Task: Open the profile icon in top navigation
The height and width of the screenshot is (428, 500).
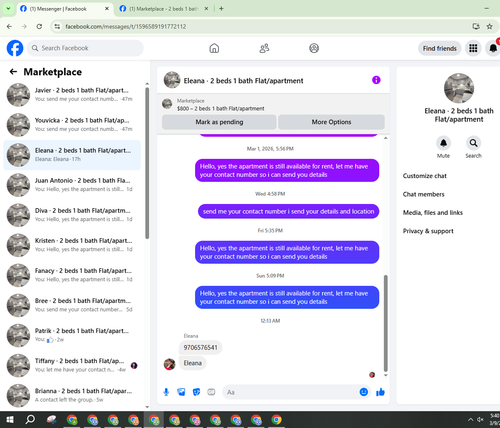Action: pos(314,48)
